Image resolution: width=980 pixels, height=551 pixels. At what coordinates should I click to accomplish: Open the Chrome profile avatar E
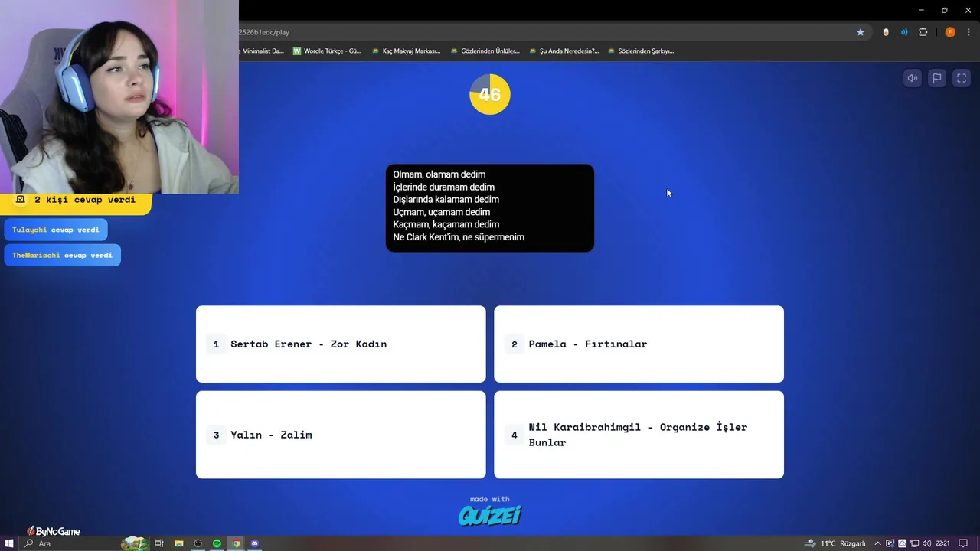click(x=950, y=32)
